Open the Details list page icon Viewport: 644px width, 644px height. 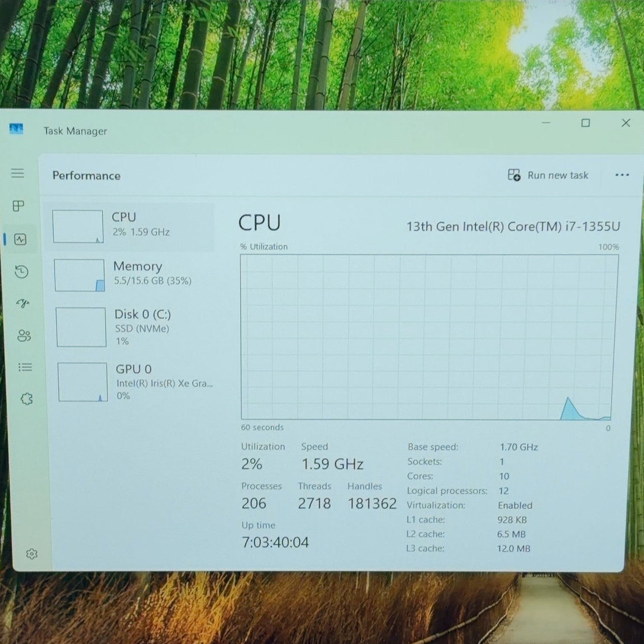click(x=25, y=367)
